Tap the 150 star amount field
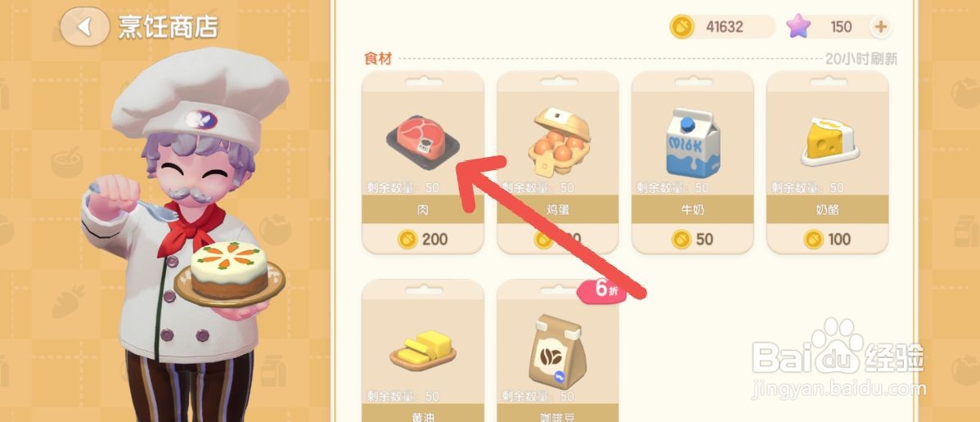 (838, 26)
